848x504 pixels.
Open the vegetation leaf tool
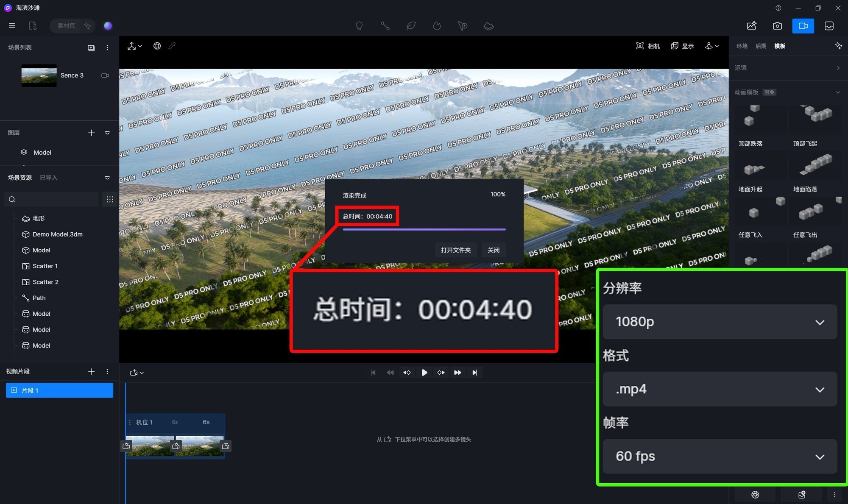click(410, 25)
